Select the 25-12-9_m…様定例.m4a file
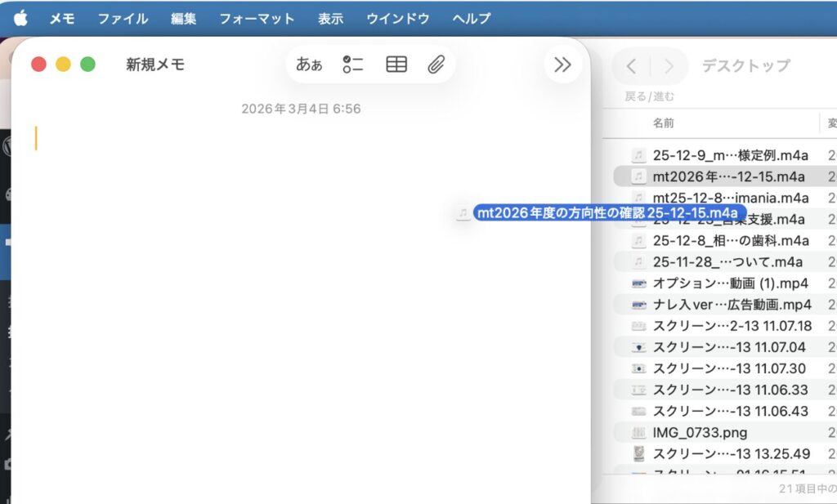 coord(730,155)
